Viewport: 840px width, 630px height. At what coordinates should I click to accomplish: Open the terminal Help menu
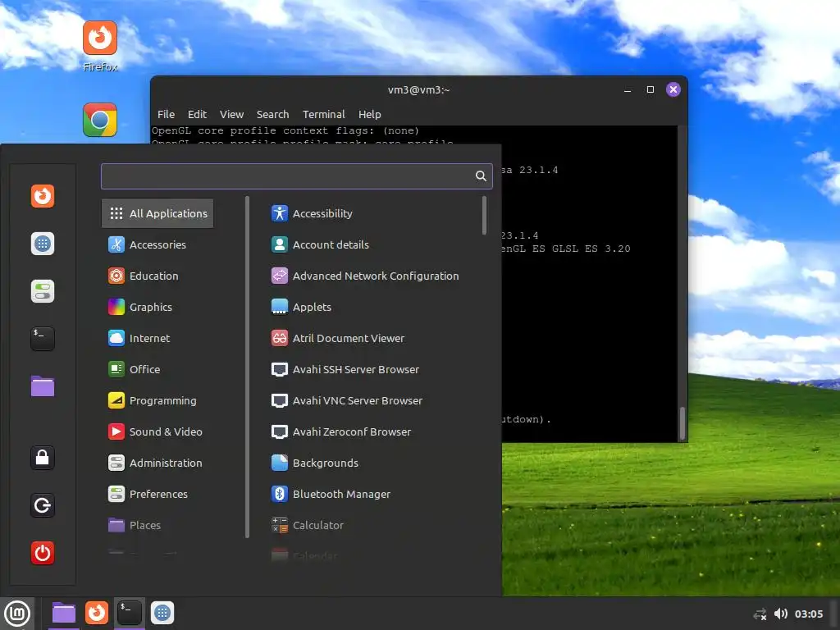370,114
